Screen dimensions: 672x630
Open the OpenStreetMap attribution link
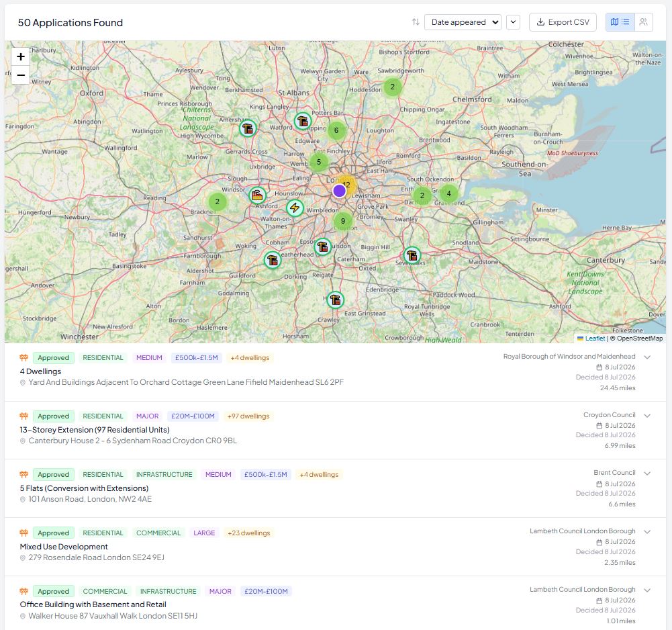click(639, 338)
